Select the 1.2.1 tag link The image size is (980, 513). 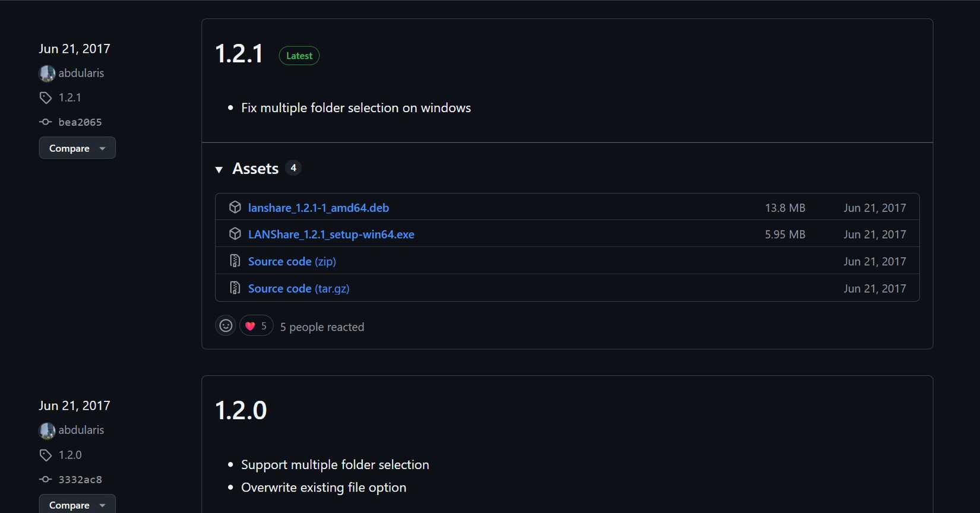(69, 97)
